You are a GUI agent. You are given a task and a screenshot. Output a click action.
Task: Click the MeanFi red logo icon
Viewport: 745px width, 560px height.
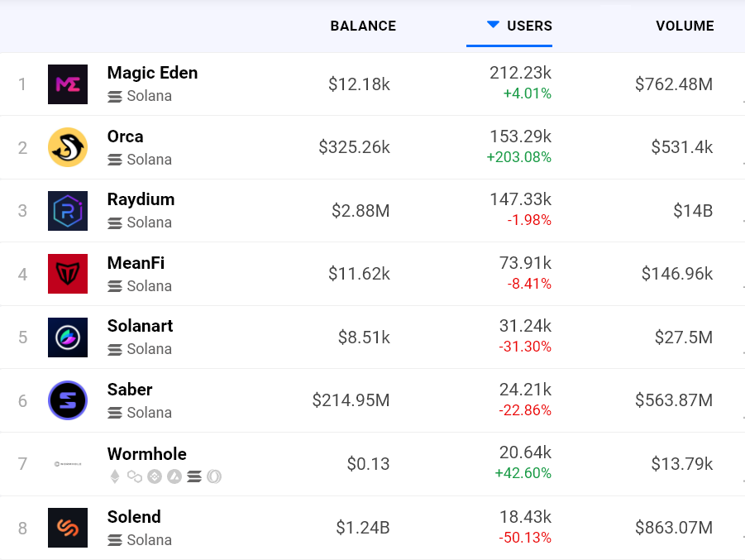pos(68,274)
